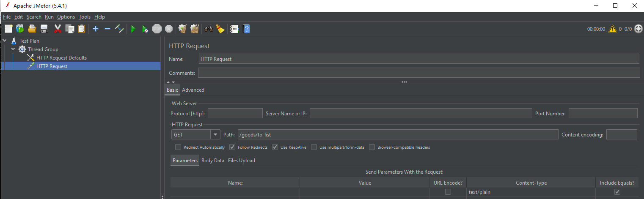The width and height of the screenshot is (644, 199).
Task: Click the Content encoding field
Action: (622, 134)
